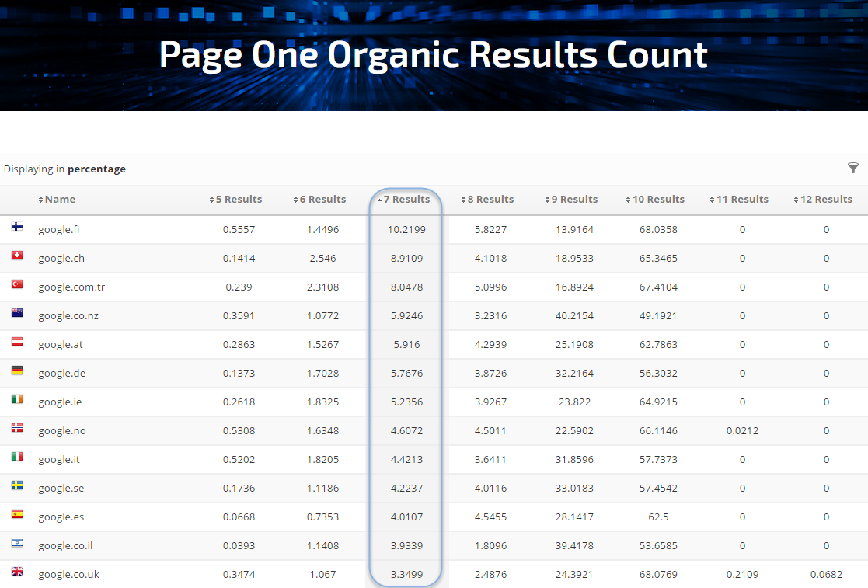Image resolution: width=868 pixels, height=588 pixels.
Task: Click the Sweden flag beside google.se
Action: [17, 485]
